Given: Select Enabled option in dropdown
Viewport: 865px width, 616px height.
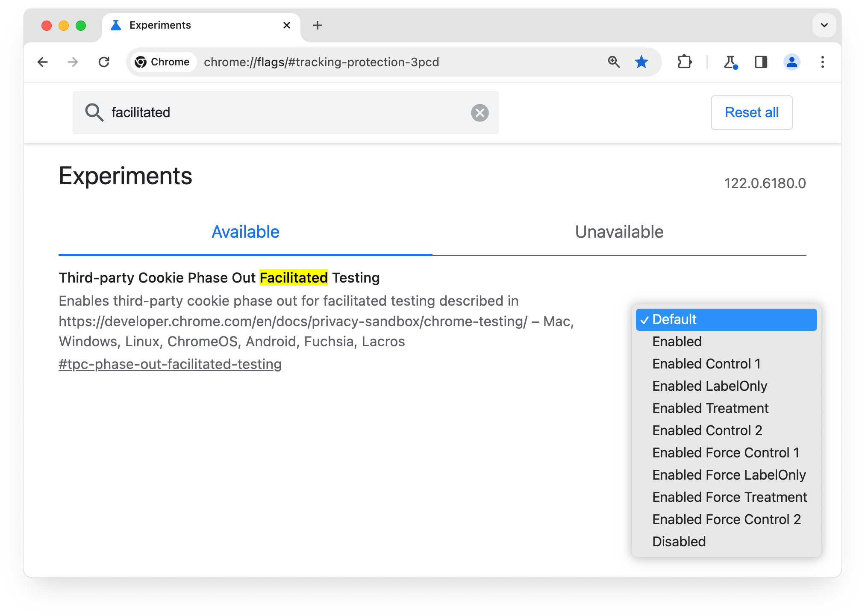Looking at the screenshot, I should point(677,342).
